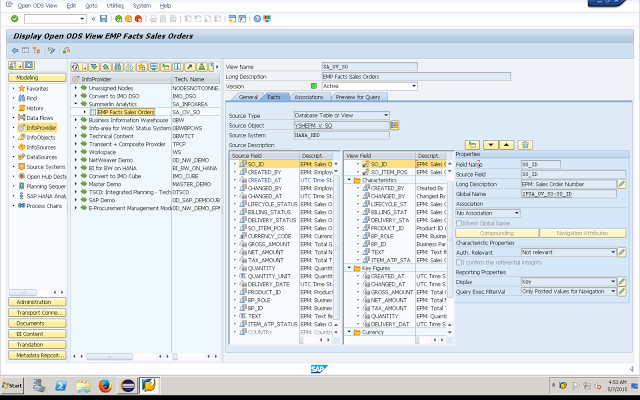Click the orange Exit round icon
Screen dimensions: 640x400
[x=128, y=19]
